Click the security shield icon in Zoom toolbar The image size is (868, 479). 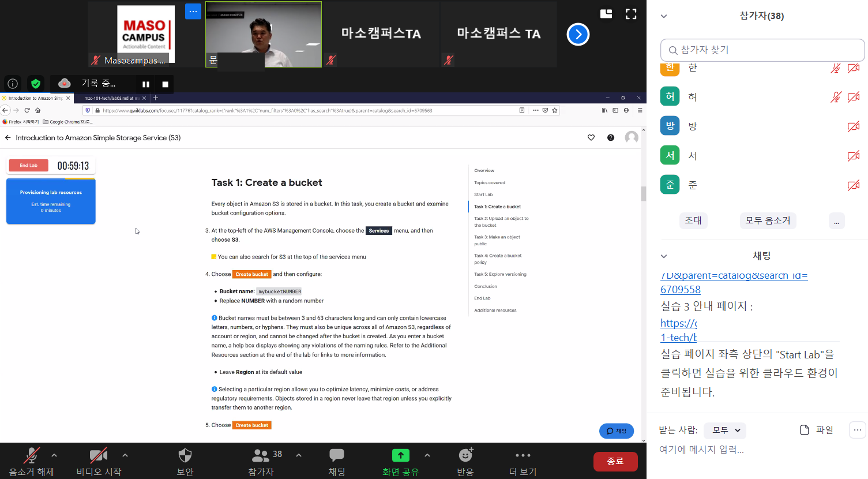point(185,456)
